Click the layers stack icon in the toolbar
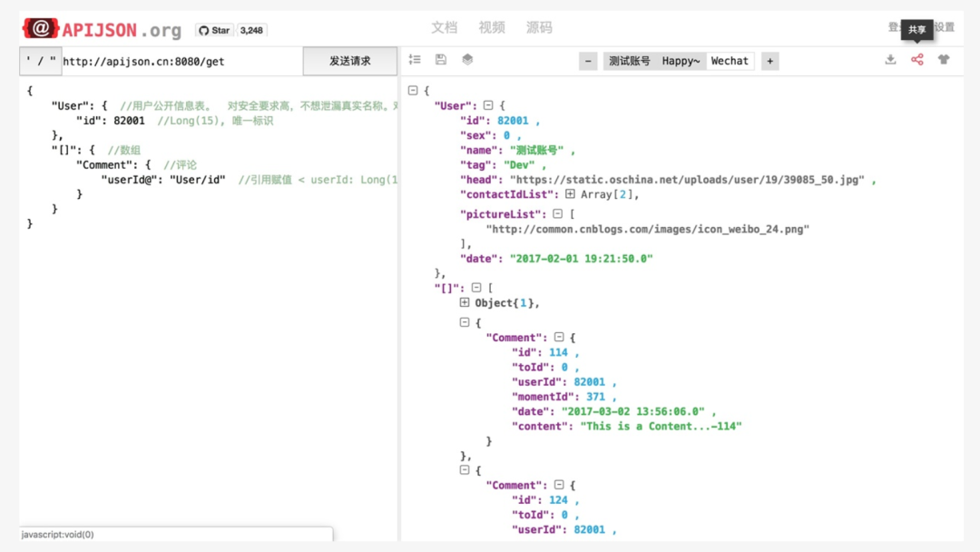Screen dimensions: 980x552 click(x=465, y=58)
